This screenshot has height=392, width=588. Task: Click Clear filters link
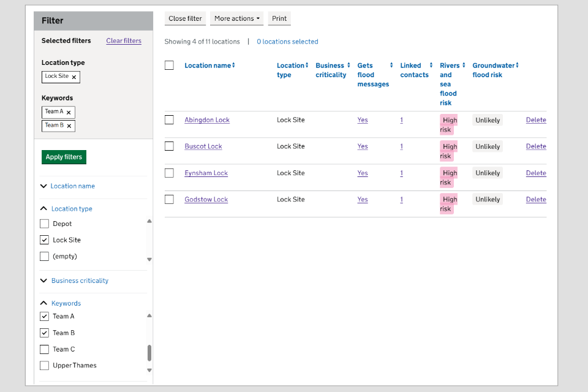tap(124, 41)
